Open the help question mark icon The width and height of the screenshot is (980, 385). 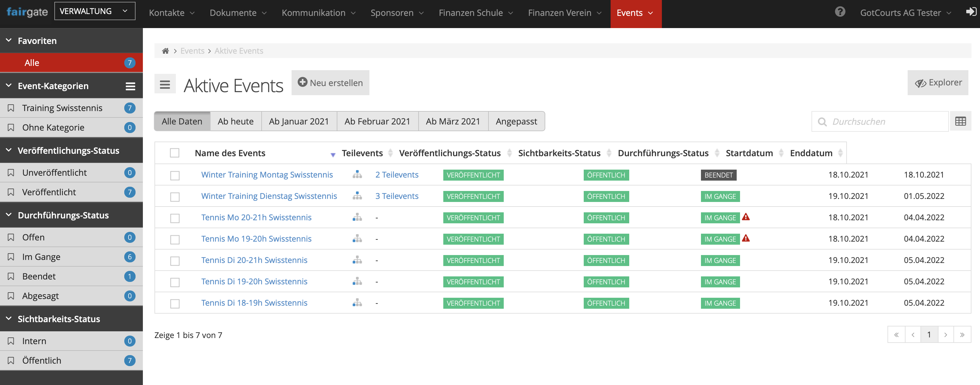point(840,12)
